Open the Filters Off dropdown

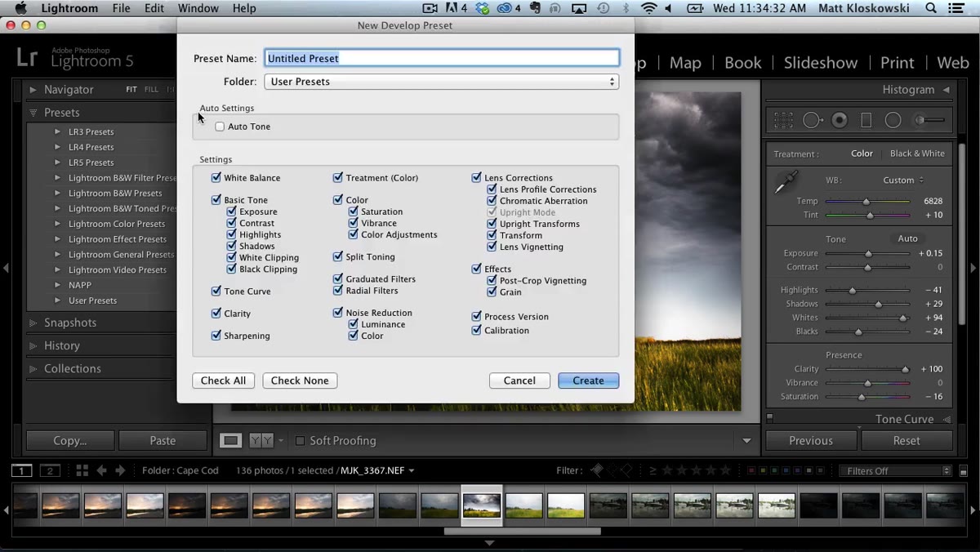[x=896, y=470]
